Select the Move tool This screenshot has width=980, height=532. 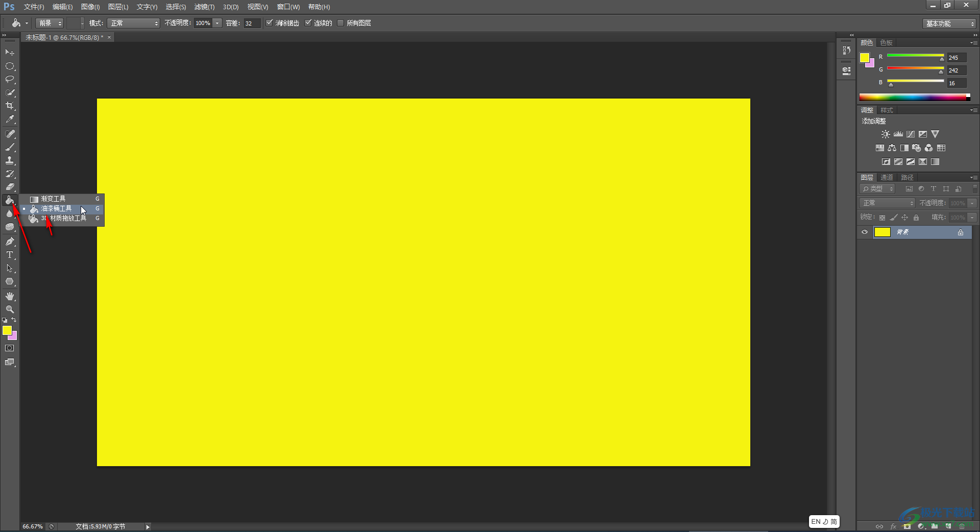10,53
